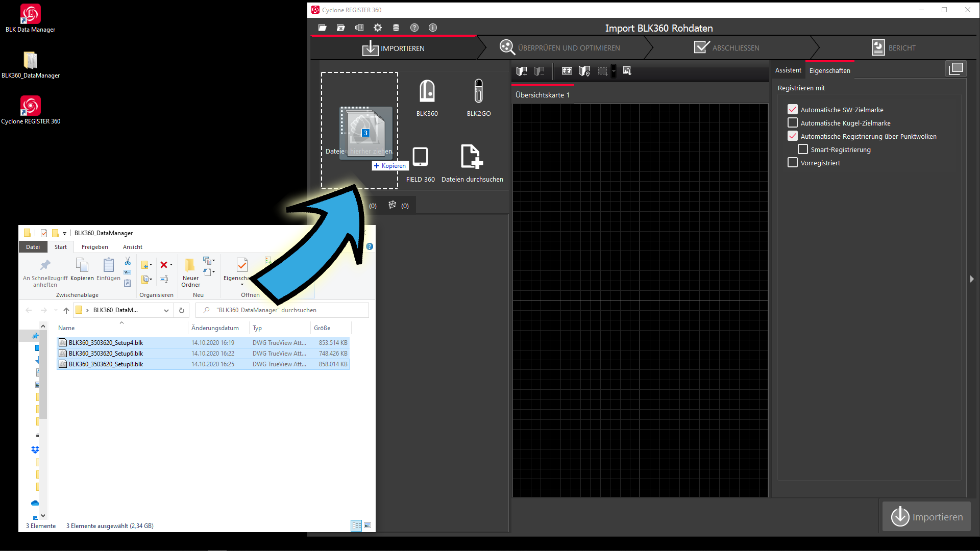Image resolution: width=980 pixels, height=551 pixels.
Task: Uncheck Automatische Registrierung über Punktwolken
Action: click(793, 136)
